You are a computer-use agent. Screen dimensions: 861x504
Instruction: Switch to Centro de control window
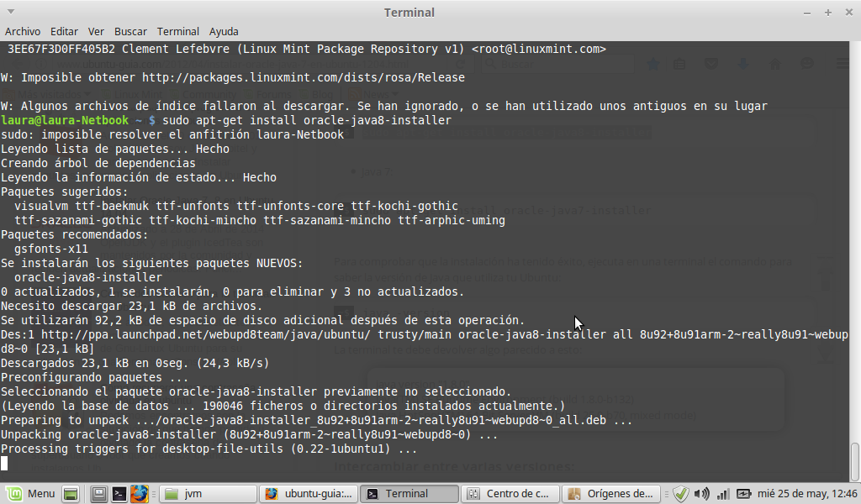[510, 494]
